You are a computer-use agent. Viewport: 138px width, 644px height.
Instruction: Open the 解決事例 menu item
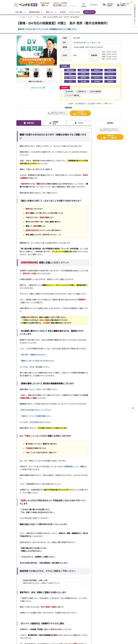(x=63, y=12)
